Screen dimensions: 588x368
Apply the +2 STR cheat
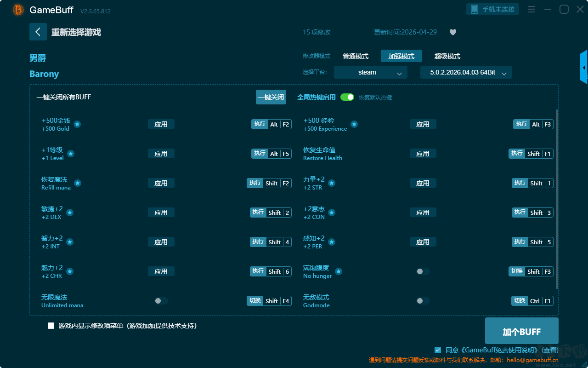pos(423,183)
